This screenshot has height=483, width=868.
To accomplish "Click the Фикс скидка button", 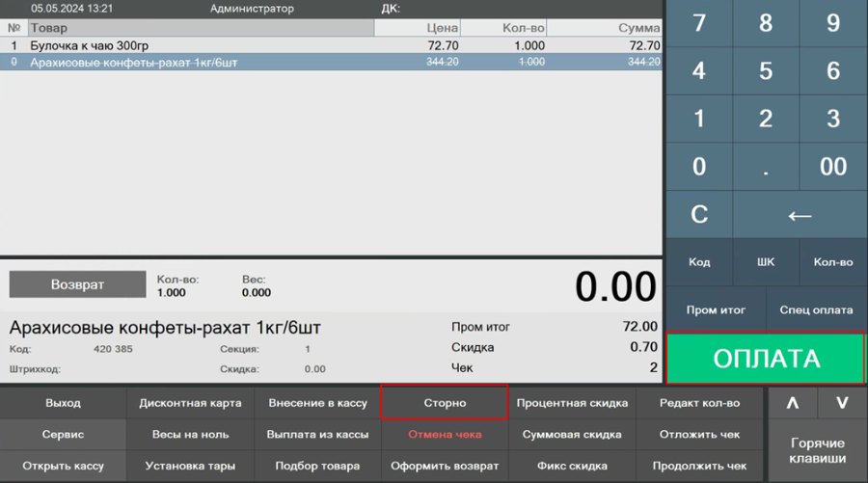I will pos(572,466).
